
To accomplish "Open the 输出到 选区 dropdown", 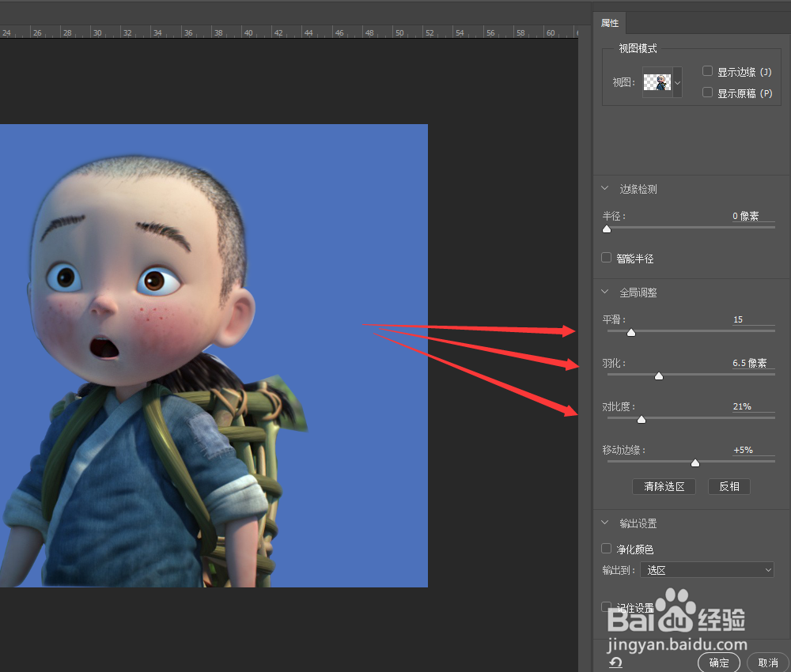I will 706,570.
